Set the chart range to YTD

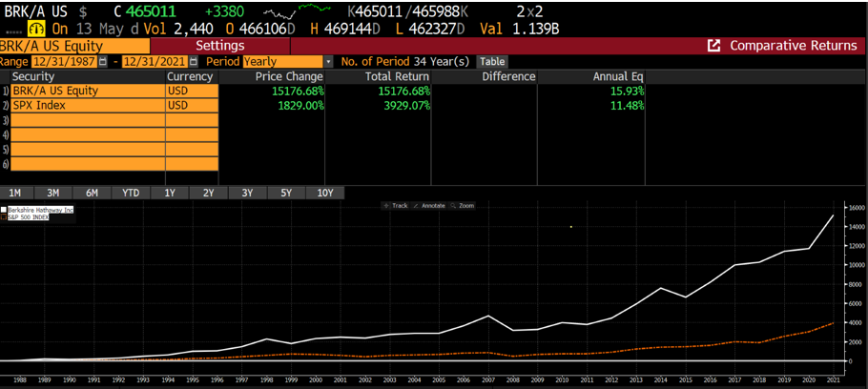pyautogui.click(x=131, y=193)
